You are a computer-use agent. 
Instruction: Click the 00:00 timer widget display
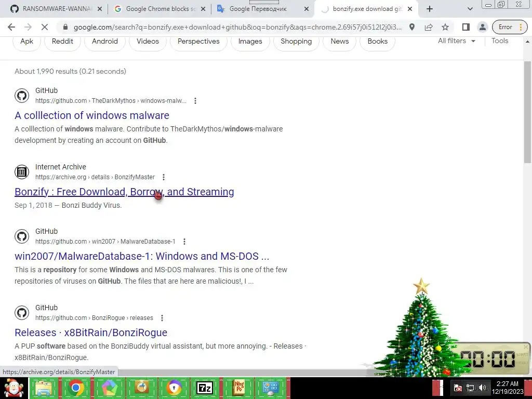pos(487,359)
